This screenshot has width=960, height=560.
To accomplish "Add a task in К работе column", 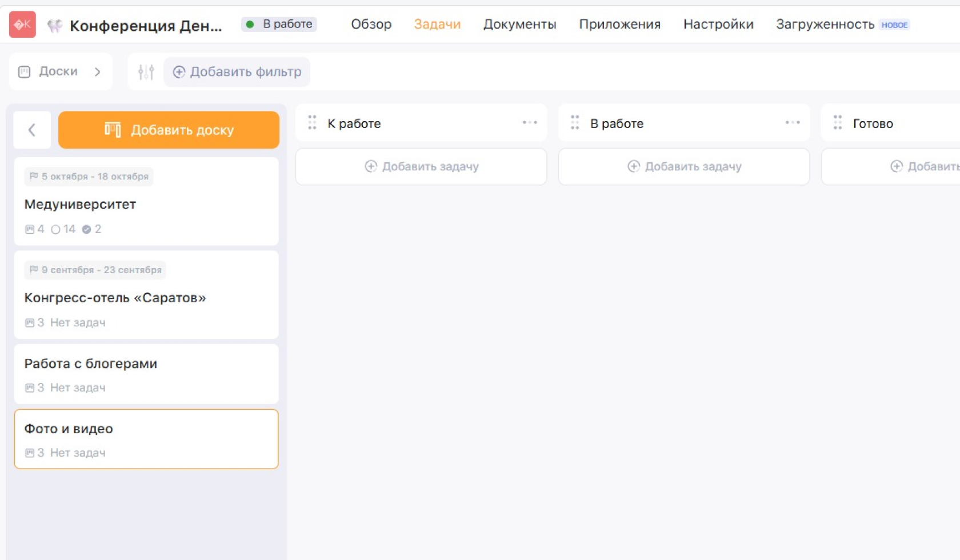I will (421, 166).
